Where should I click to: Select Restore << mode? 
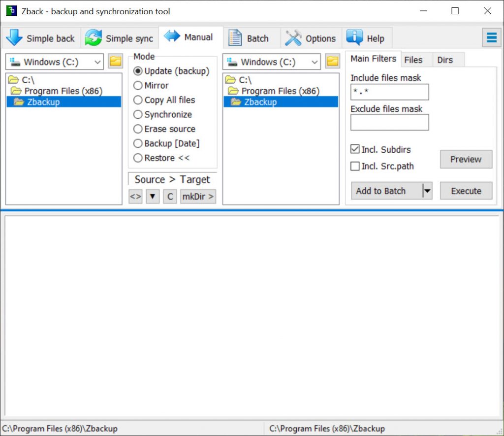[161, 158]
